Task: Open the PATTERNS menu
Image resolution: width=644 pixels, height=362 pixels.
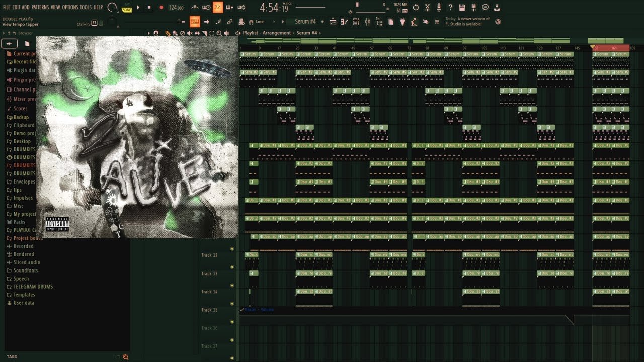Action: [x=40, y=7]
